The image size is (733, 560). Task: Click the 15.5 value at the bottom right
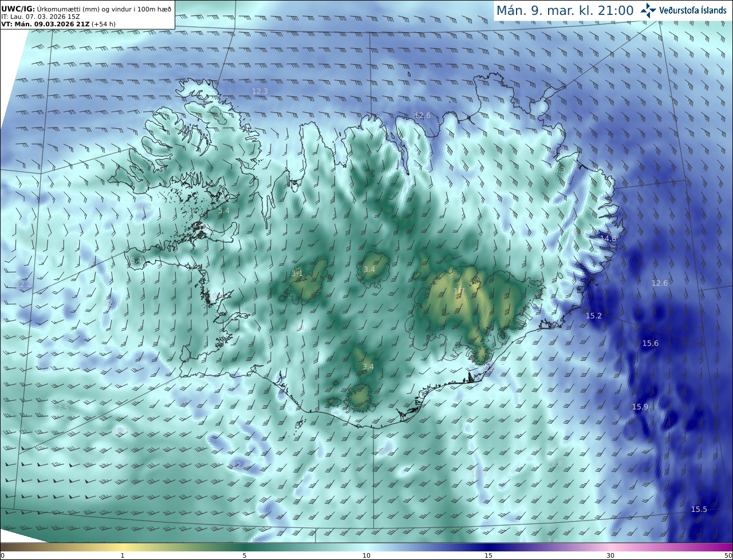(699, 510)
